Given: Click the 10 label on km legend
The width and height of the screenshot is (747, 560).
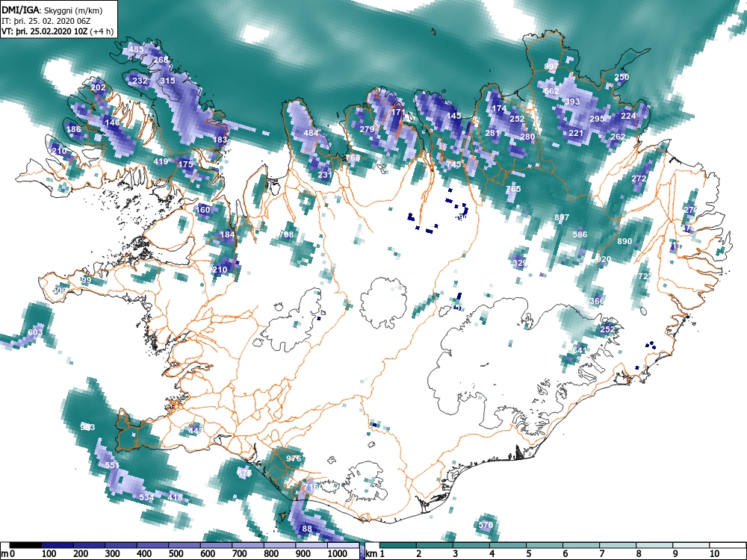Looking at the screenshot, I should pos(714,553).
